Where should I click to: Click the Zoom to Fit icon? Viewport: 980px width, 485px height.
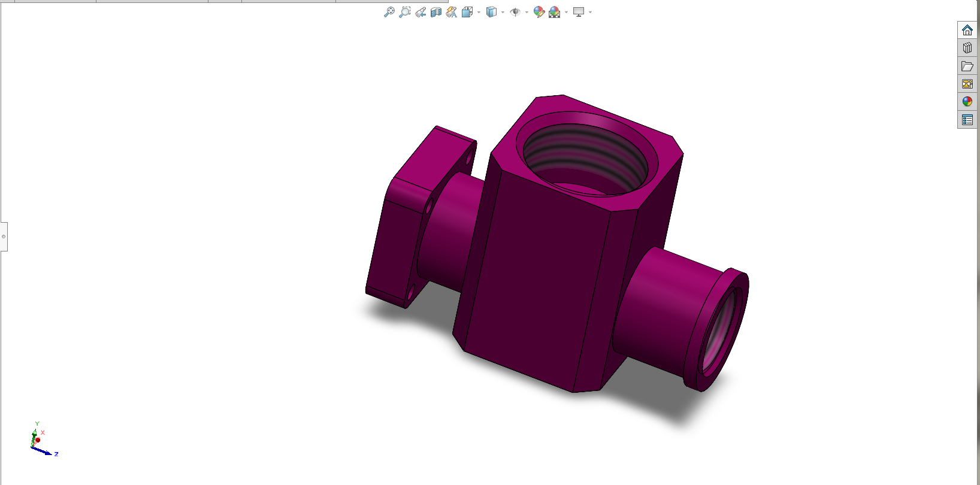click(389, 12)
